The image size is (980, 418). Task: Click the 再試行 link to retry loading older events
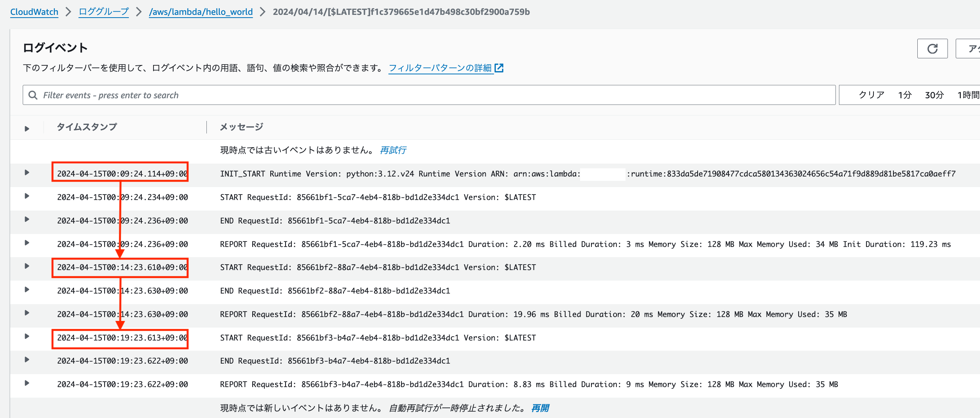tap(392, 150)
